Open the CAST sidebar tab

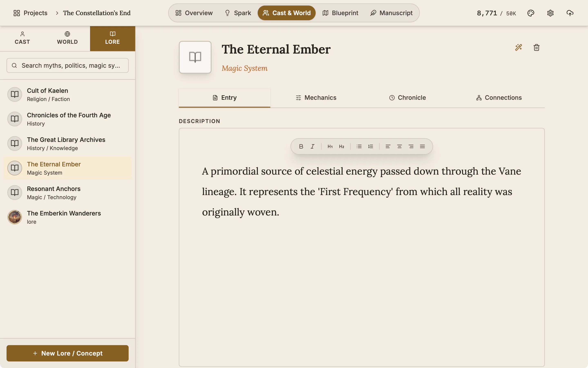(x=22, y=38)
